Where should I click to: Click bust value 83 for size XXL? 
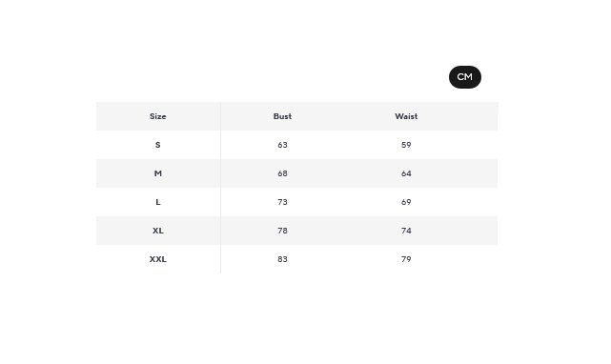tap(282, 259)
